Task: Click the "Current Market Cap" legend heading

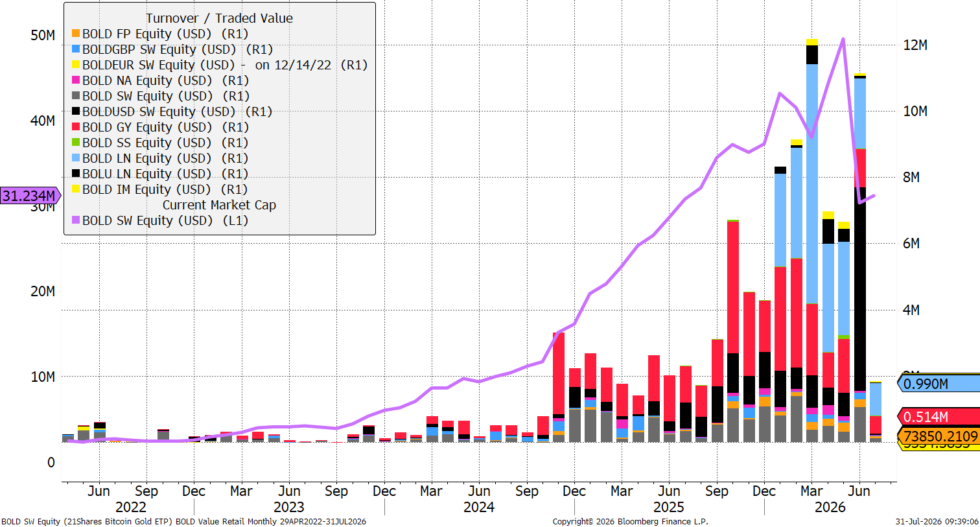Action: [219, 205]
